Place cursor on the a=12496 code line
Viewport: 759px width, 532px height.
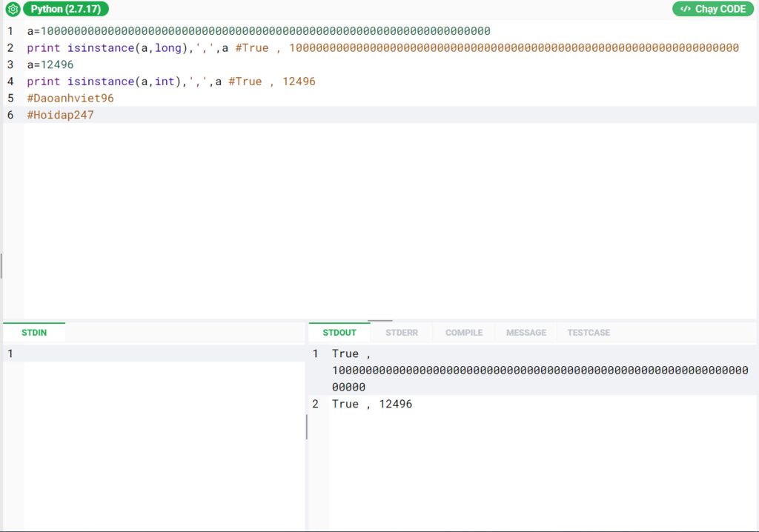click(x=50, y=64)
